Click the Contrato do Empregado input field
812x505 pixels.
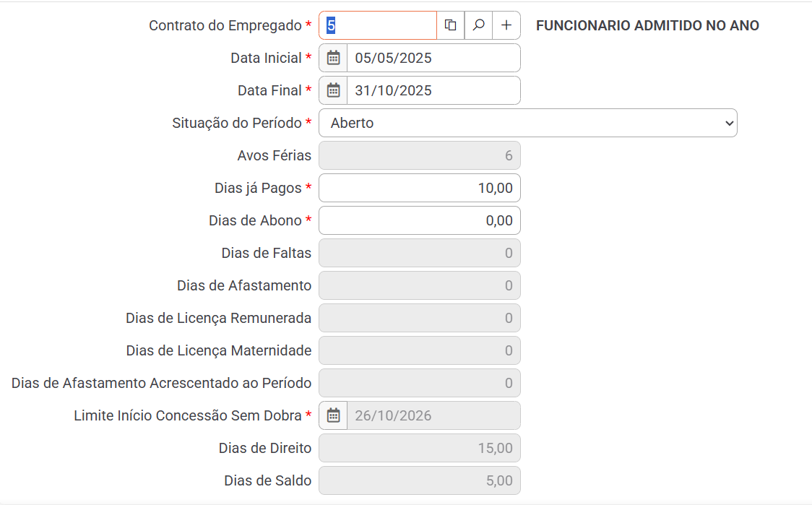[x=378, y=25]
